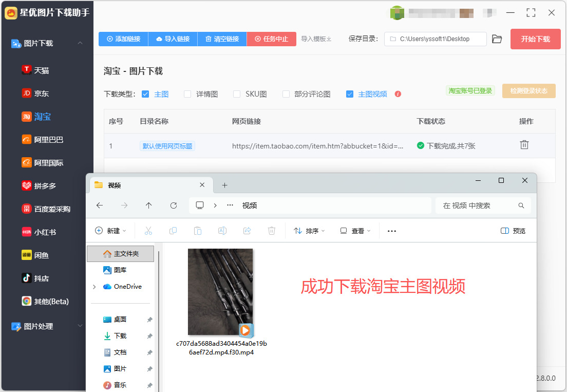
Task: Expand the 图片处理 sidebar group
Action: pyautogui.click(x=80, y=326)
